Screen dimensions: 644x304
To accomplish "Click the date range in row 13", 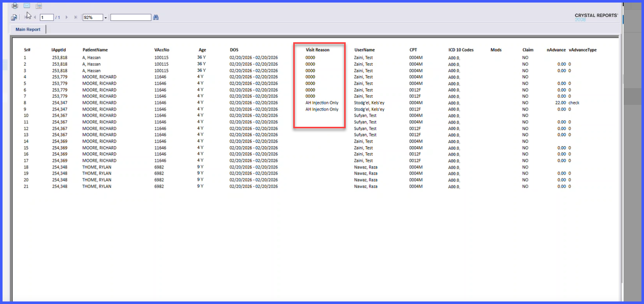I will [254, 135].
